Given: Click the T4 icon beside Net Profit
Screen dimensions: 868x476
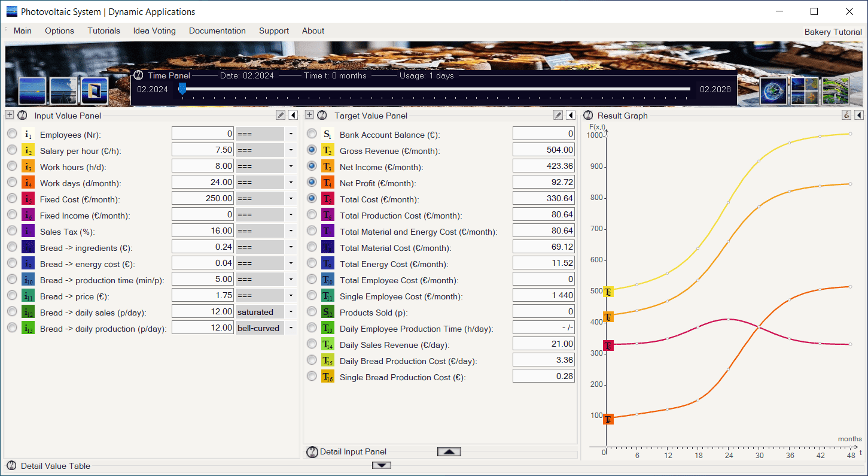Looking at the screenshot, I should [x=327, y=183].
